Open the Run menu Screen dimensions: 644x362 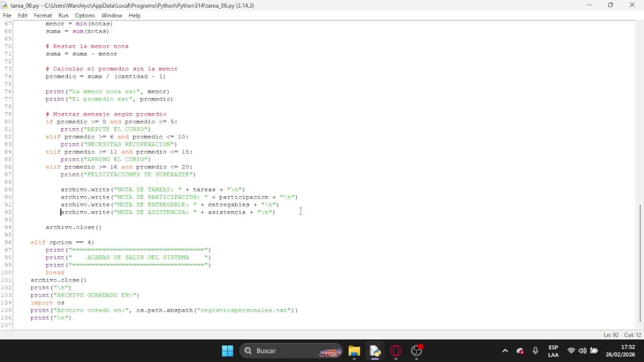click(63, 16)
